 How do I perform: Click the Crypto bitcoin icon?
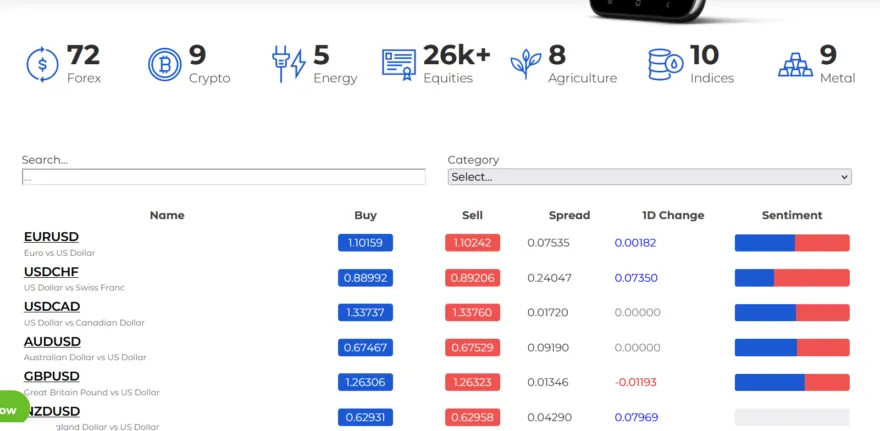[165, 64]
